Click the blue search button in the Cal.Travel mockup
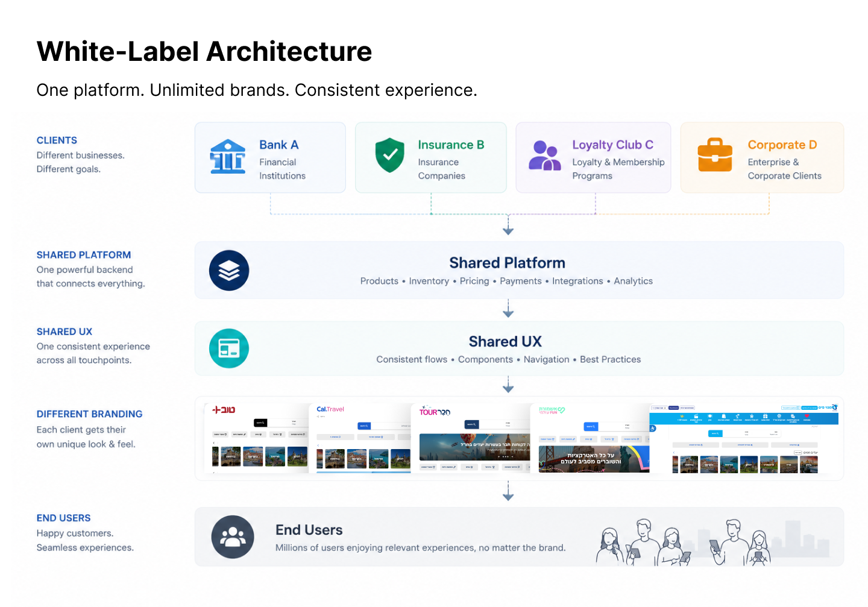The height and width of the screenshot is (607, 868). coord(364,426)
